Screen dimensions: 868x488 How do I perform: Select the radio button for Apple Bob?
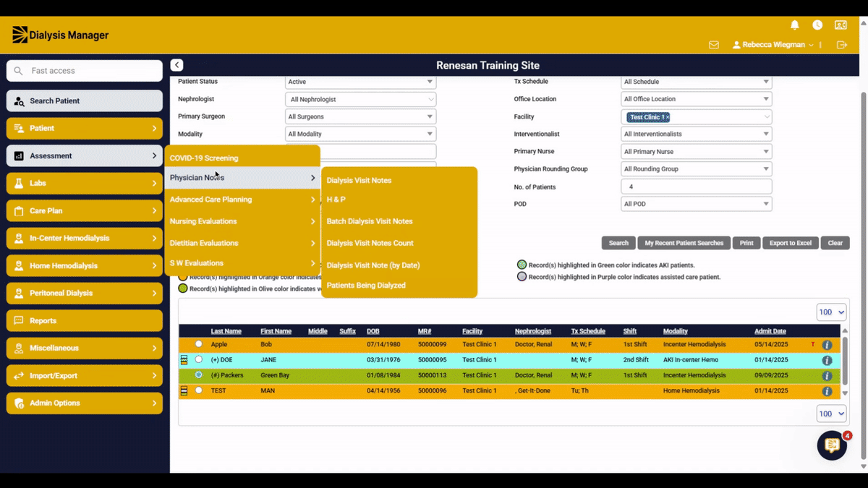(x=199, y=344)
